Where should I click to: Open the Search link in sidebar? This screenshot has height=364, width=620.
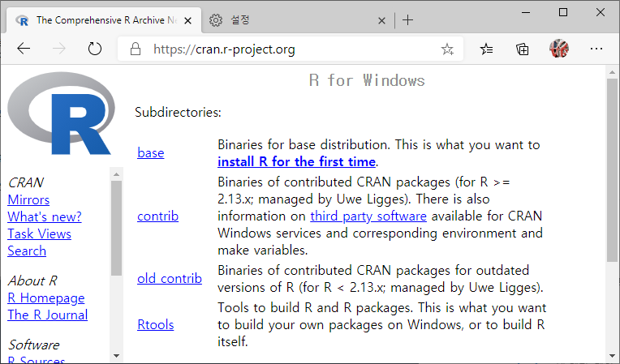[x=27, y=251]
